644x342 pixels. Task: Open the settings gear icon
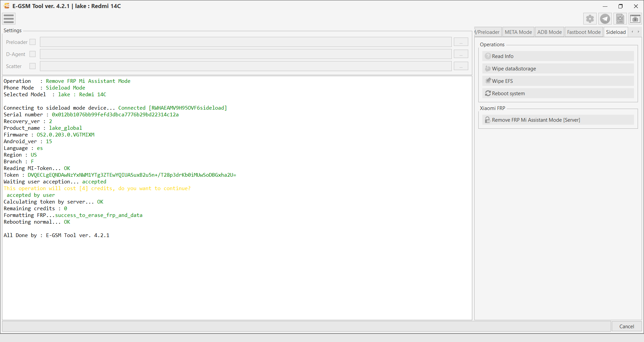590,19
